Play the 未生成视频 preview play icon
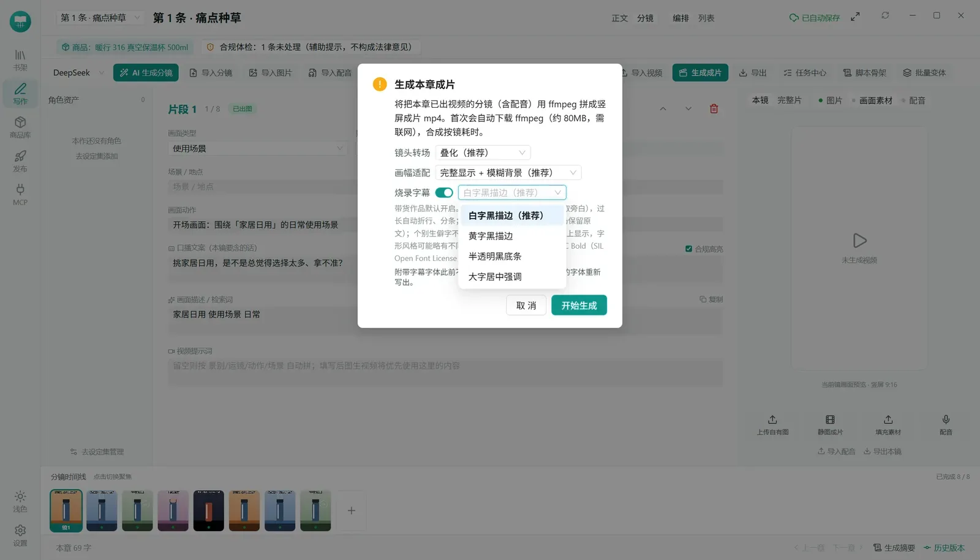980x560 pixels. point(859,241)
